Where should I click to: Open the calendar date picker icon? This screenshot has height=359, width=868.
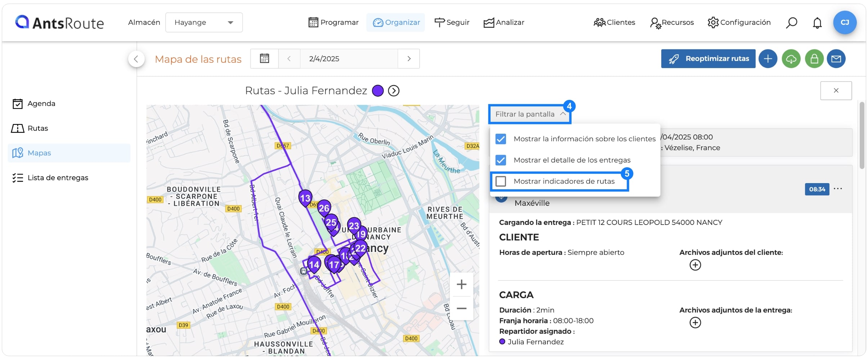point(264,58)
